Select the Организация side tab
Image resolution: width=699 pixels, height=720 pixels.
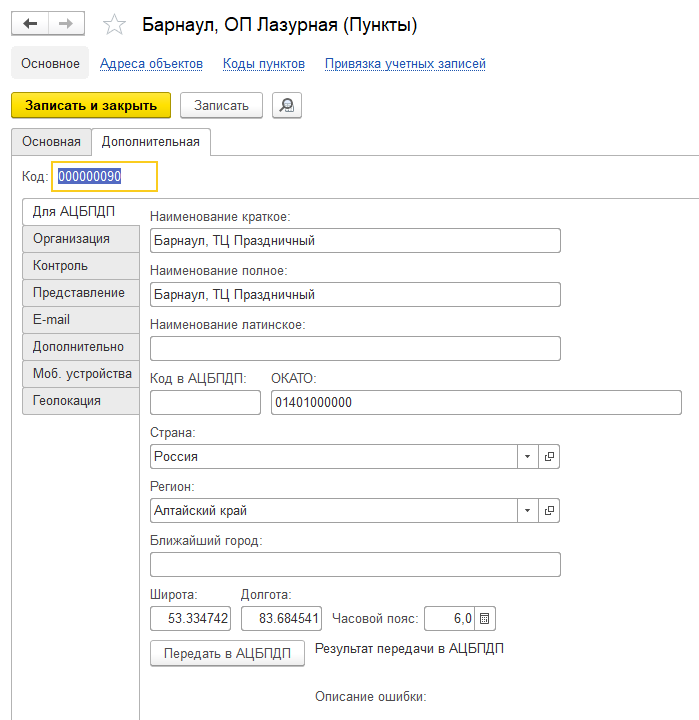[x=71, y=239]
